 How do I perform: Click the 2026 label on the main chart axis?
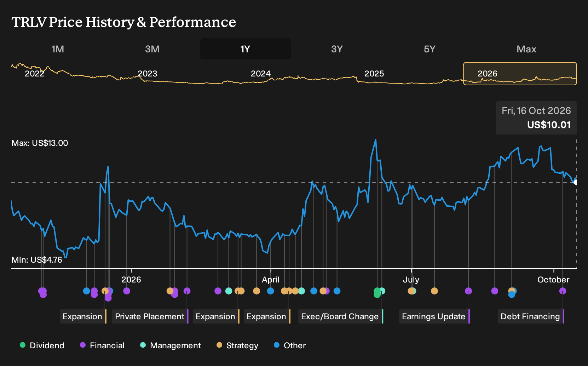point(131,280)
